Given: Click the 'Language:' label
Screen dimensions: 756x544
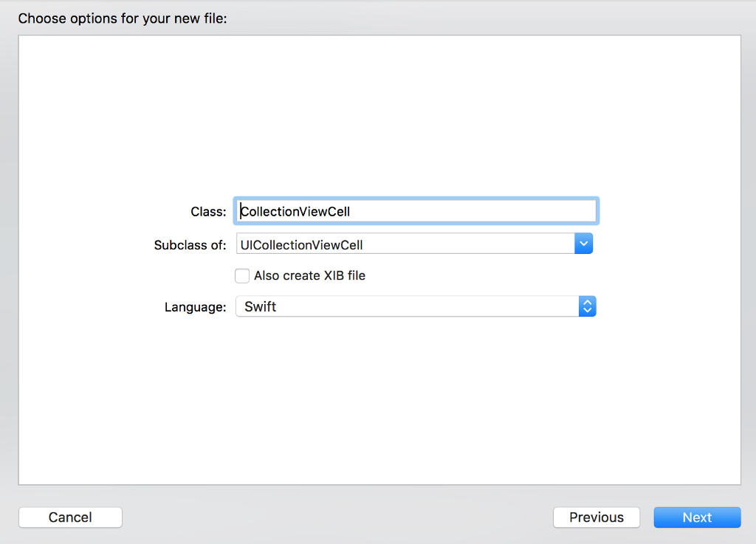Looking at the screenshot, I should pos(195,307).
